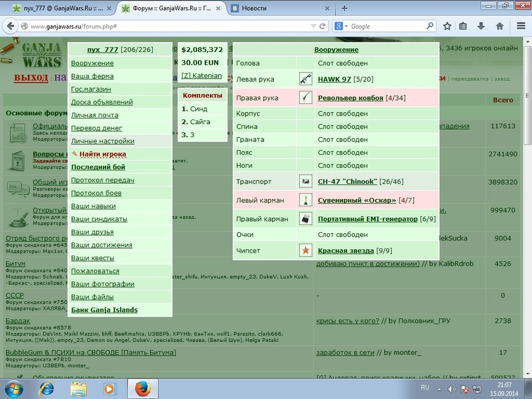The image size is (532, 399).
Task: Select the Ваша ферма menu entry
Action: (x=92, y=76)
